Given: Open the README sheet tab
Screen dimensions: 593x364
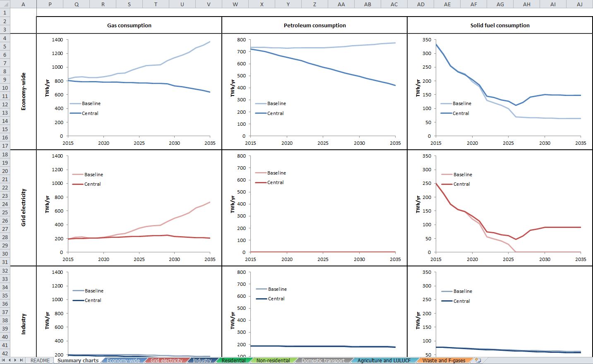Looking at the screenshot, I should click(x=40, y=360).
